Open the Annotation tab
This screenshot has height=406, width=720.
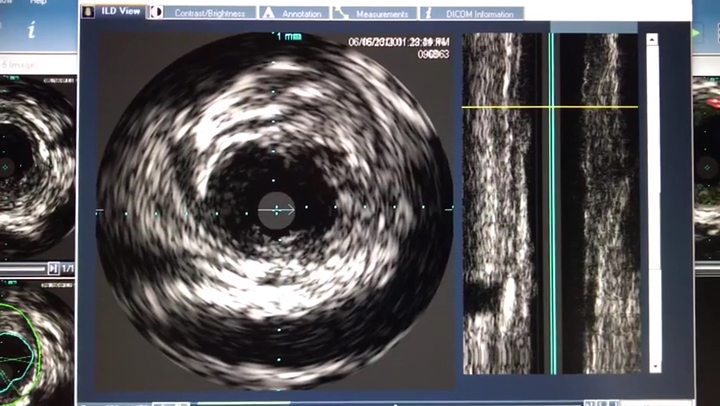point(301,14)
